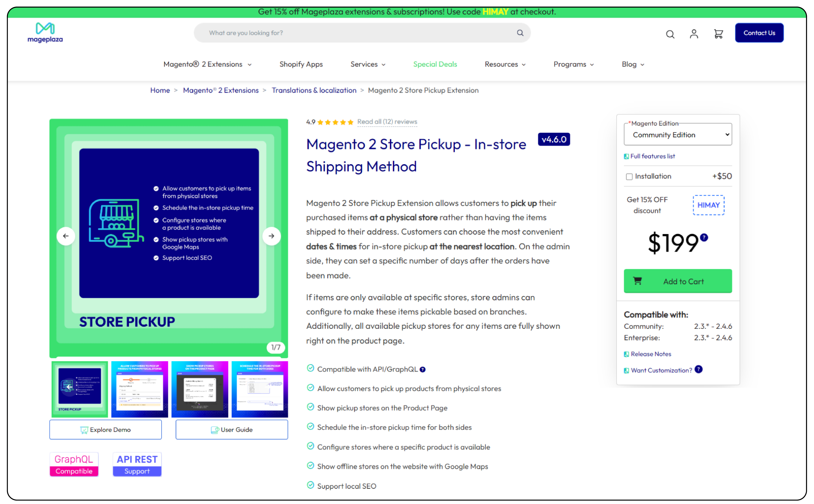Image resolution: width=814 pixels, height=504 pixels.
Task: Click the Mageplaza logo
Action: (45, 33)
